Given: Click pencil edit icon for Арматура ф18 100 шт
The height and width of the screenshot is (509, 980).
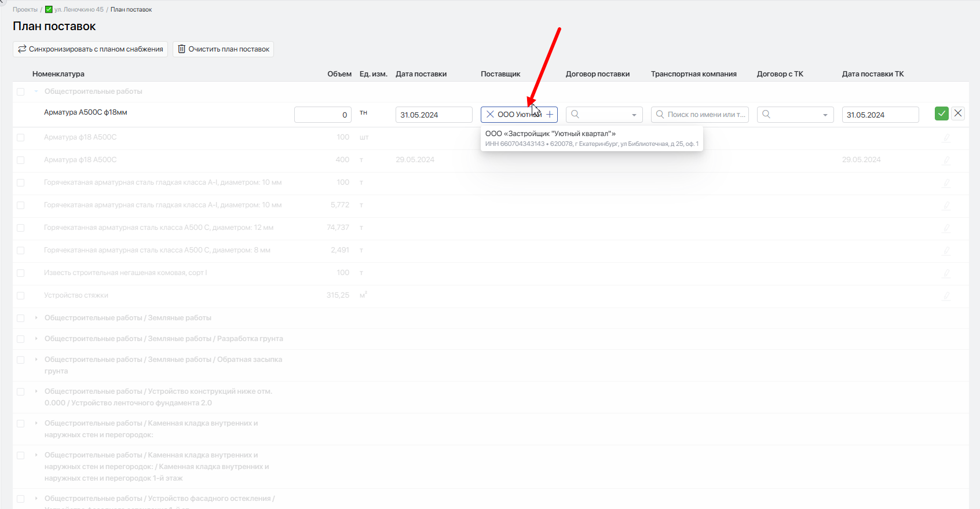Looking at the screenshot, I should [x=946, y=138].
